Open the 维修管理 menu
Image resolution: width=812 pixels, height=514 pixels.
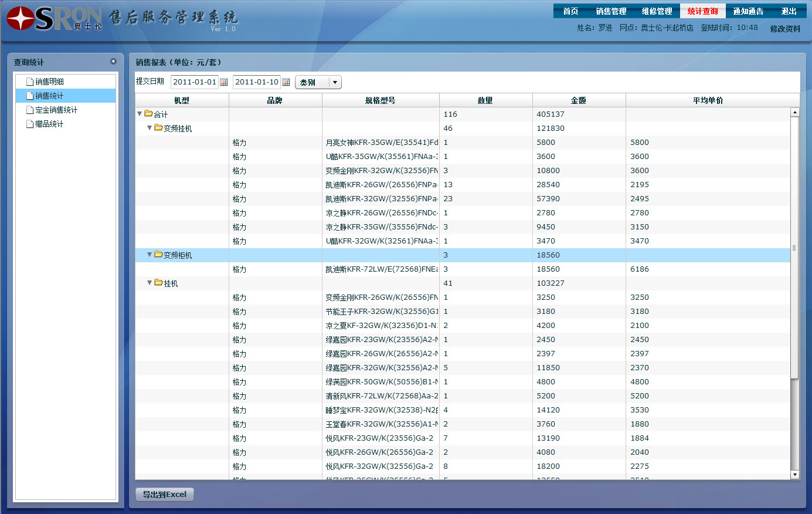pyautogui.click(x=657, y=11)
